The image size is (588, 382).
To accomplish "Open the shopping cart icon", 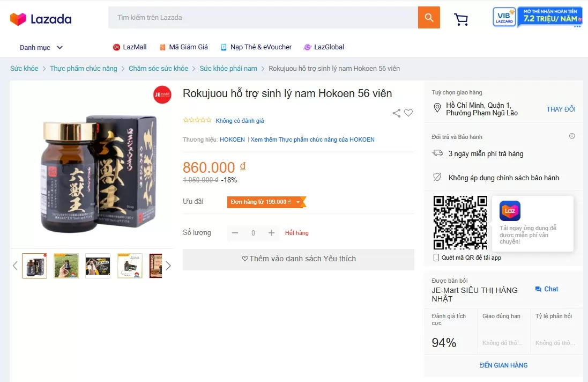I will click(x=460, y=19).
